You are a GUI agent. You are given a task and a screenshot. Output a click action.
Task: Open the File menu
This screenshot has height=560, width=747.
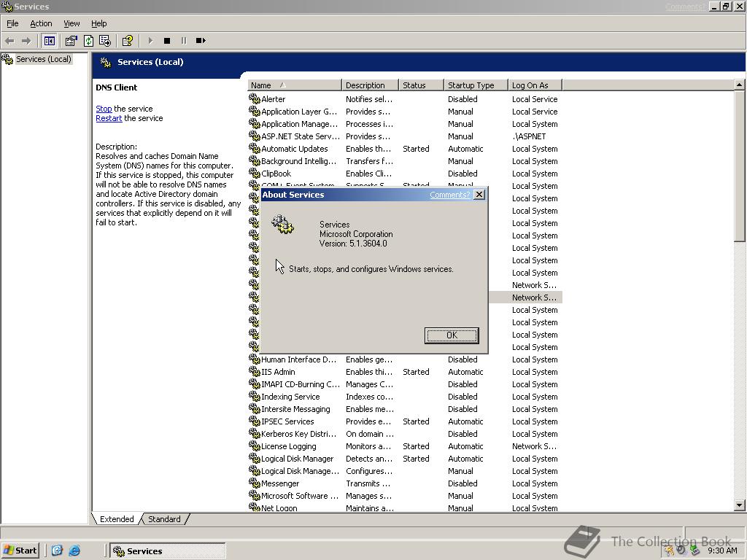(x=12, y=23)
